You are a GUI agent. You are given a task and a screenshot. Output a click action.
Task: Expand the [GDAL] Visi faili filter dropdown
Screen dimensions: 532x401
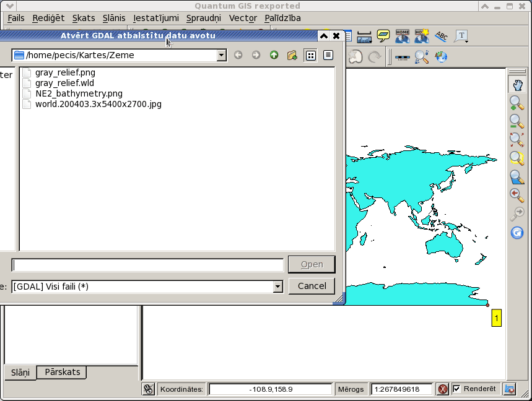(x=278, y=287)
